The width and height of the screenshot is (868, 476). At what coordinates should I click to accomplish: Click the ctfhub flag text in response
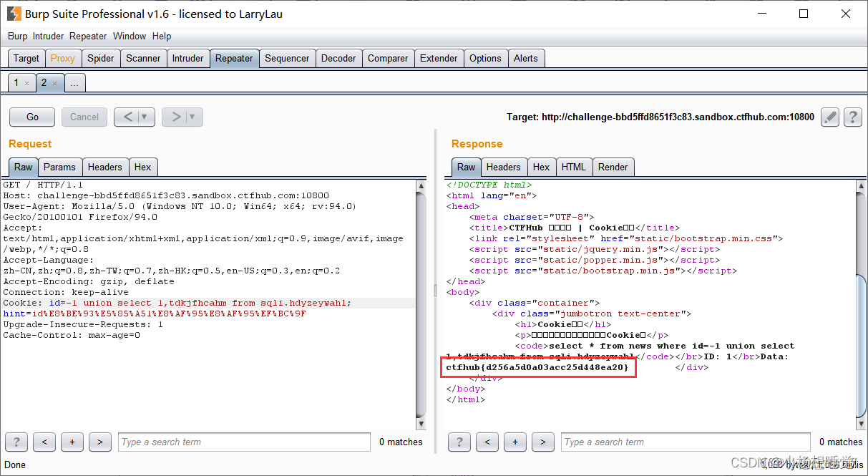coord(537,367)
